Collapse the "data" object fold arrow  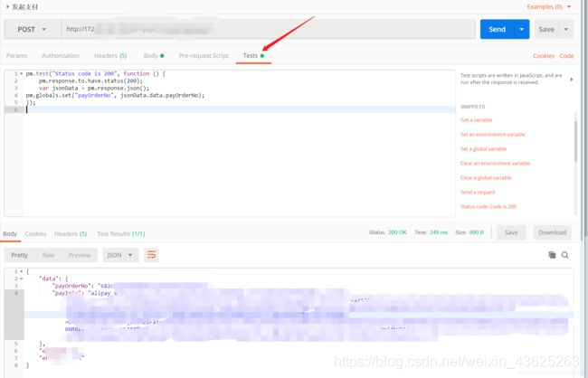click(x=22, y=279)
